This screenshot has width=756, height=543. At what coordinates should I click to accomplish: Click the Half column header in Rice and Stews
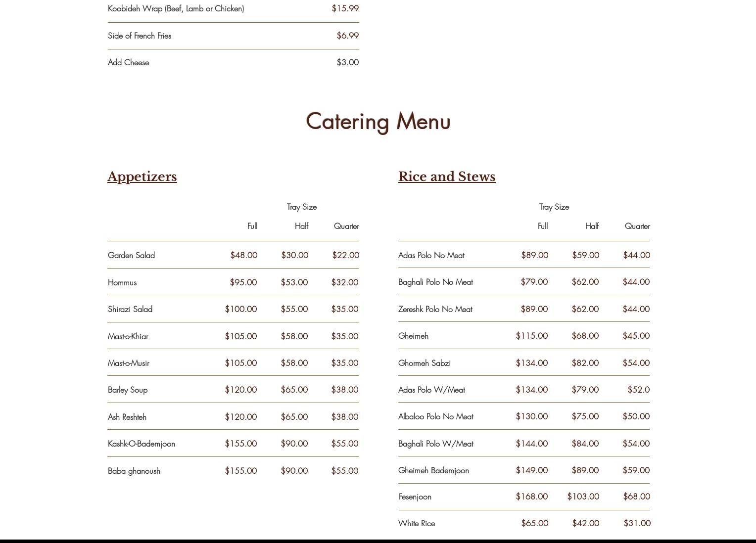[592, 226]
